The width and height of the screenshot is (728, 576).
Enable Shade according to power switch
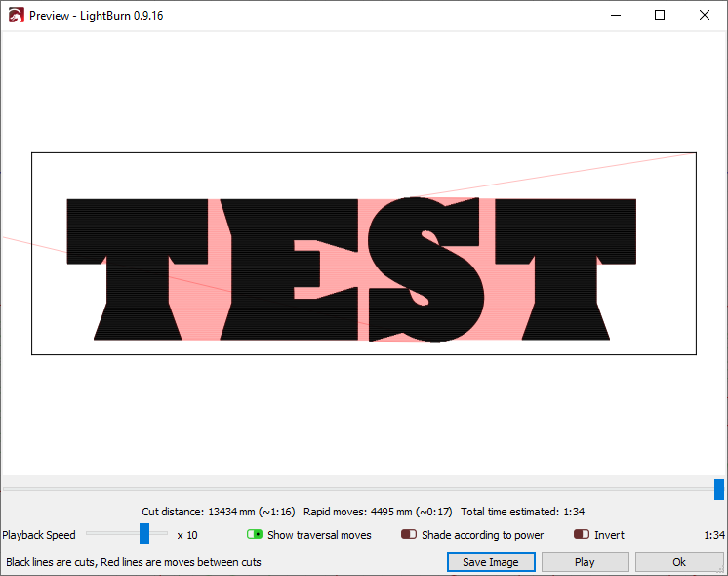(409, 535)
